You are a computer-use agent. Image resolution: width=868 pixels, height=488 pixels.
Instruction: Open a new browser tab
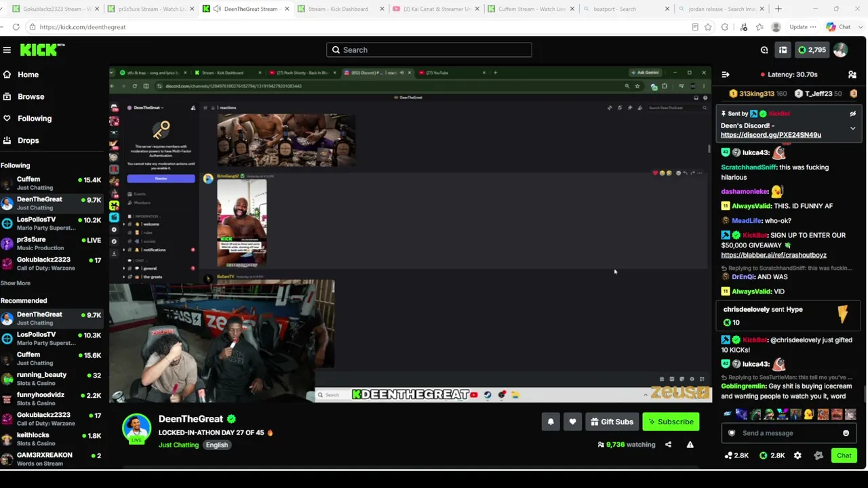coord(778,9)
